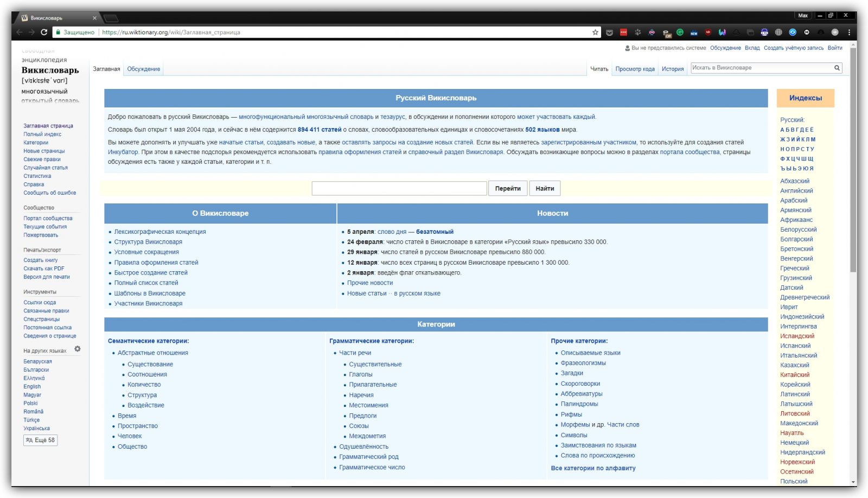Open the Pocket extension icon
This screenshot has height=498, width=868.
[x=609, y=33]
